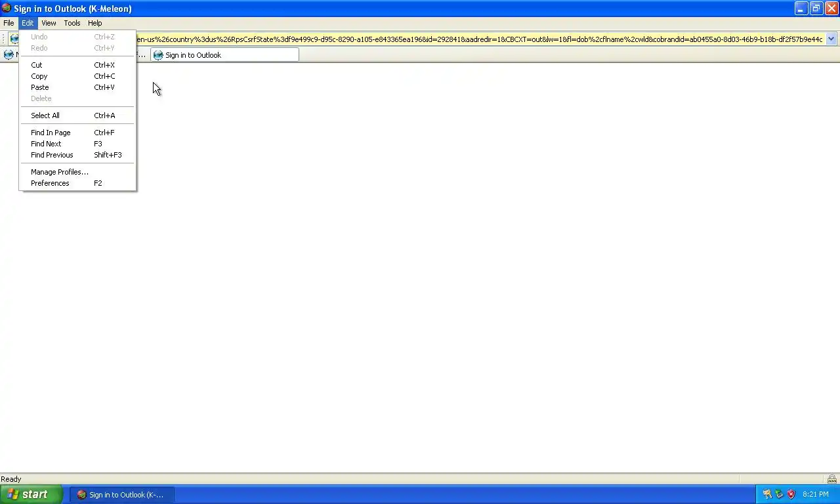This screenshot has width=840, height=504.
Task: Open the Tools menu
Action: tap(72, 23)
